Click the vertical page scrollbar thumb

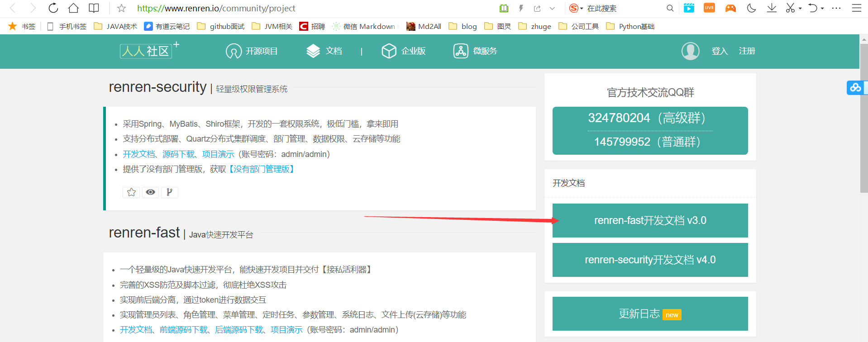(x=863, y=118)
